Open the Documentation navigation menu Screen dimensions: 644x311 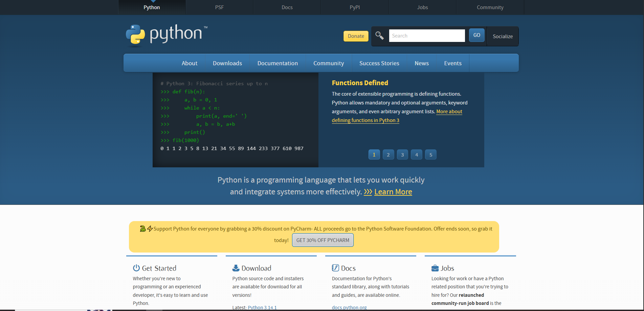pyautogui.click(x=277, y=63)
